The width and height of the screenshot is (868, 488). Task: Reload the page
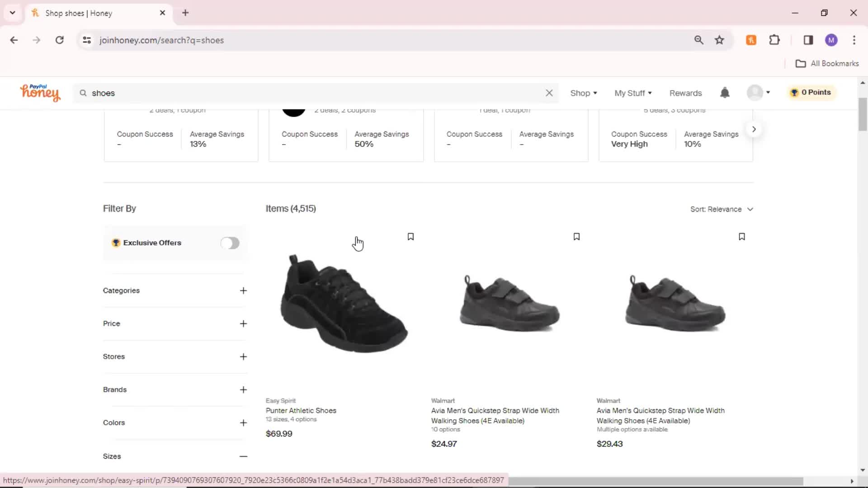coord(59,40)
